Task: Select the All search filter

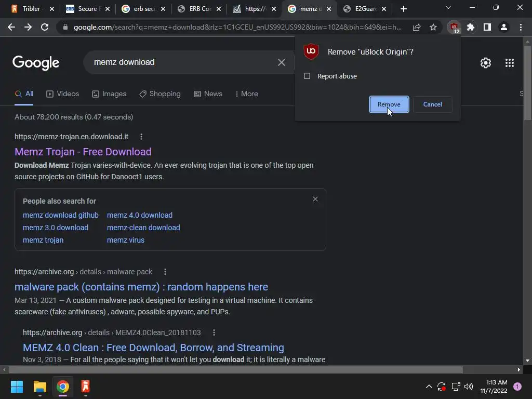Action: point(24,94)
